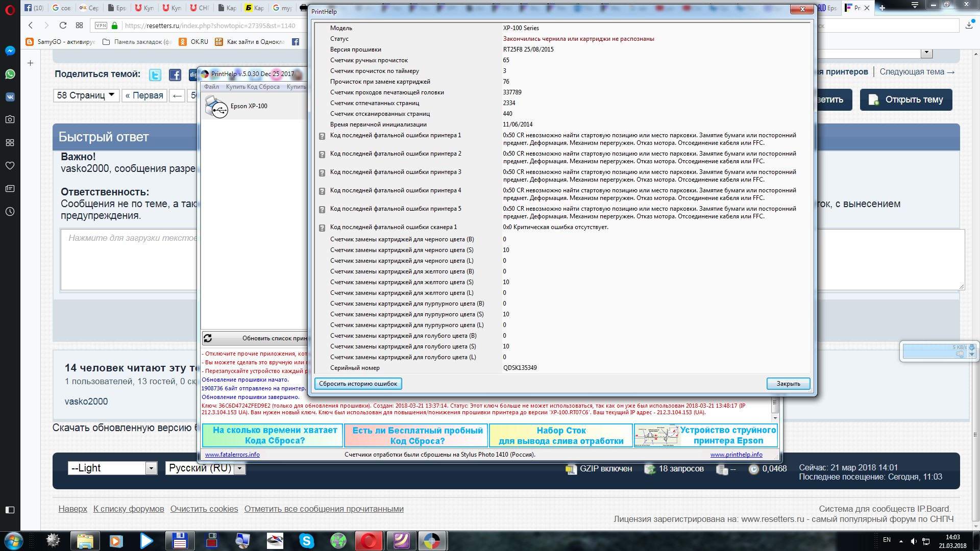Switch to the Яндекс 'Кар' tab

(x=255, y=8)
